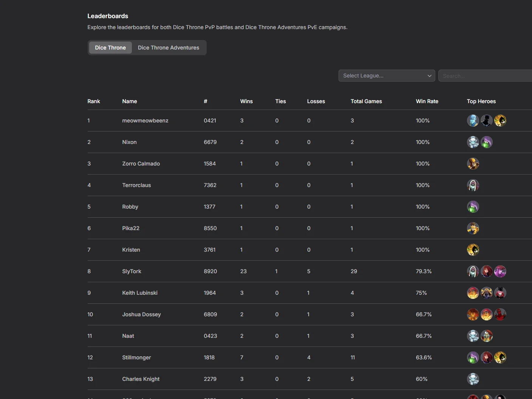Click the Win Rate column header

(427, 101)
